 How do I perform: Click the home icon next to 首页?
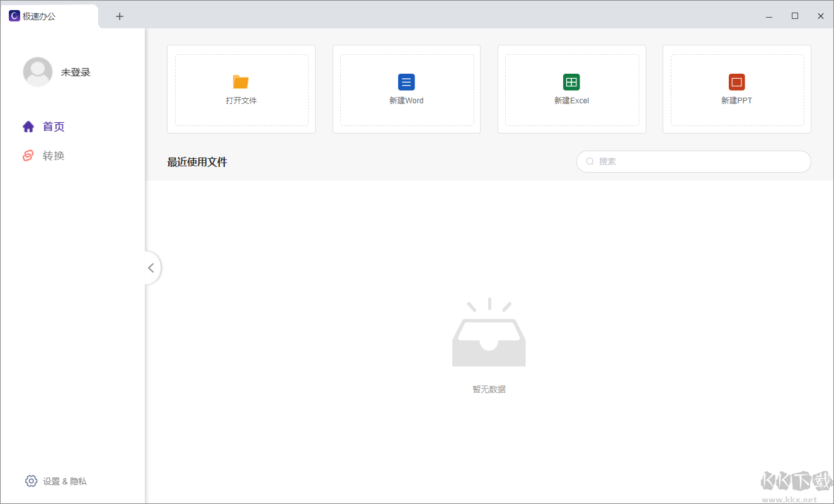point(28,126)
